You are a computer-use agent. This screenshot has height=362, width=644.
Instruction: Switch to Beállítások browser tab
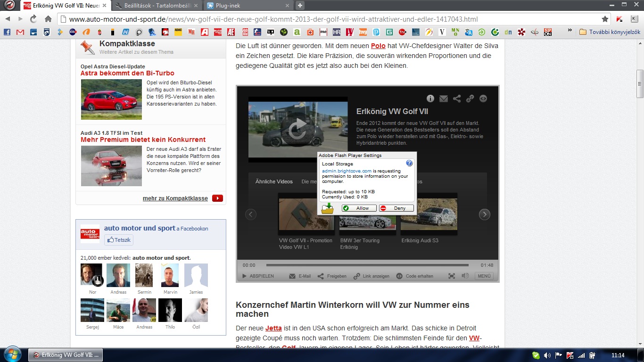(x=158, y=6)
